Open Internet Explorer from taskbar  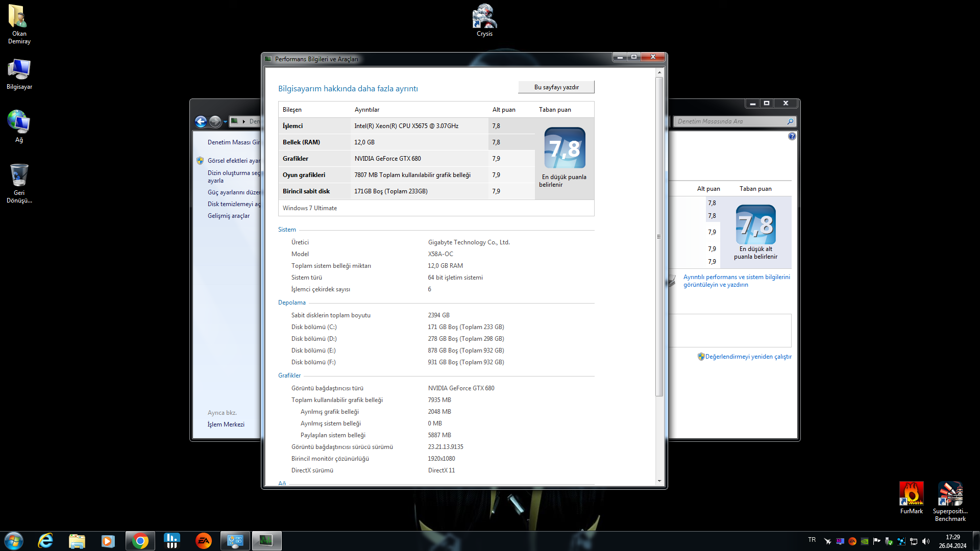pyautogui.click(x=46, y=541)
